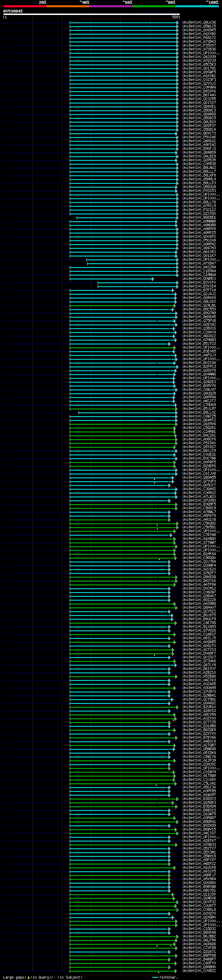Click label UniRef100_B3VIF0
The height and width of the screenshot is (980, 222).
[199, 282]
